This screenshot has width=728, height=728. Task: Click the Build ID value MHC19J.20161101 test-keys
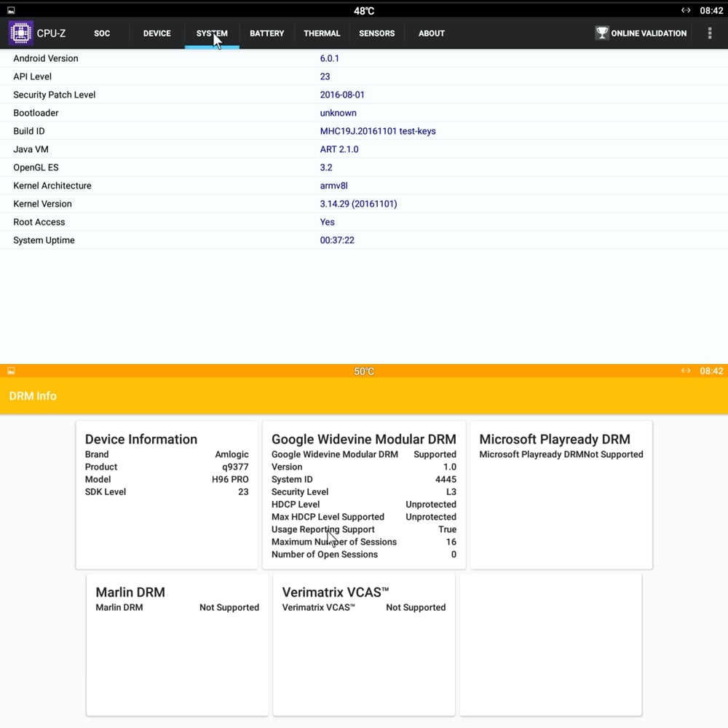(x=377, y=131)
